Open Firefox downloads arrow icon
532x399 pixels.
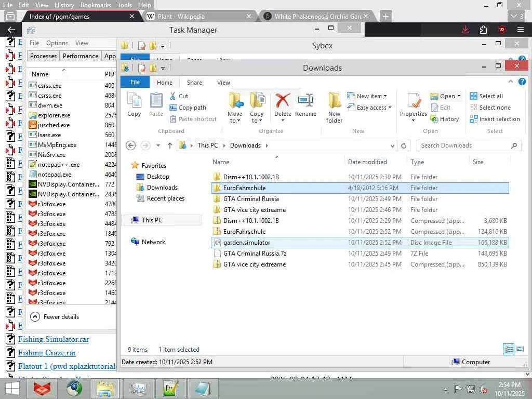(465, 30)
